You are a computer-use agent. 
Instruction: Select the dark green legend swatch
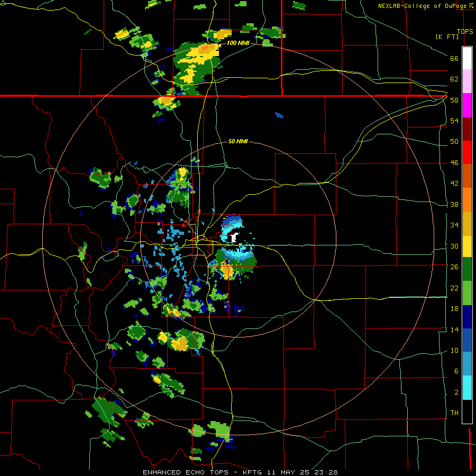coord(467,269)
